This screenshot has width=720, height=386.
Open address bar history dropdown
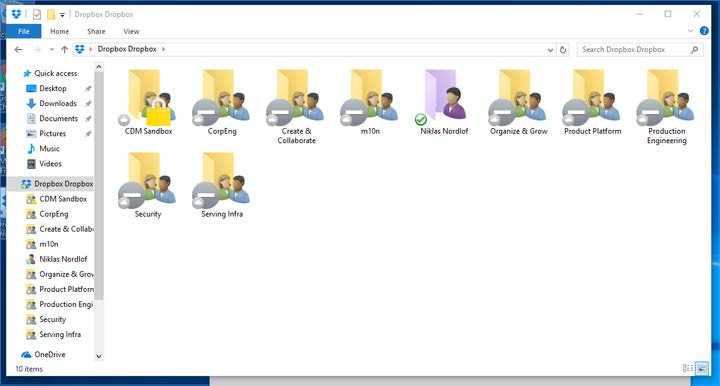550,50
